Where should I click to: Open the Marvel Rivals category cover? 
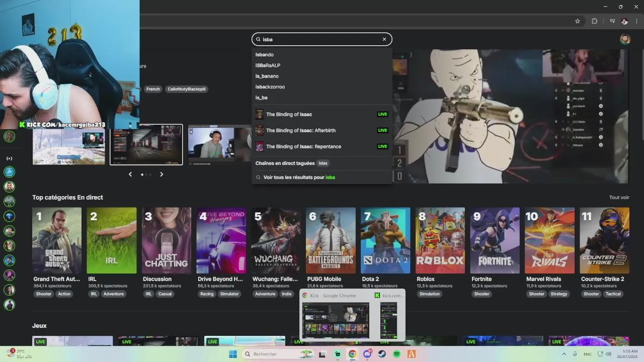coord(550,240)
